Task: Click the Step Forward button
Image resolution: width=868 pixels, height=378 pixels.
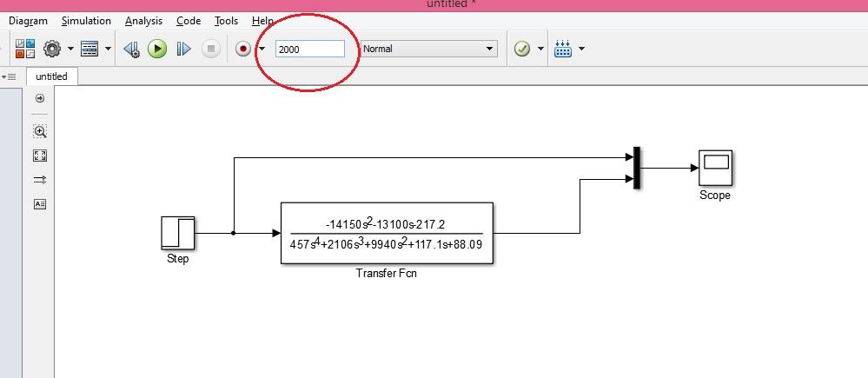Action: tap(184, 49)
